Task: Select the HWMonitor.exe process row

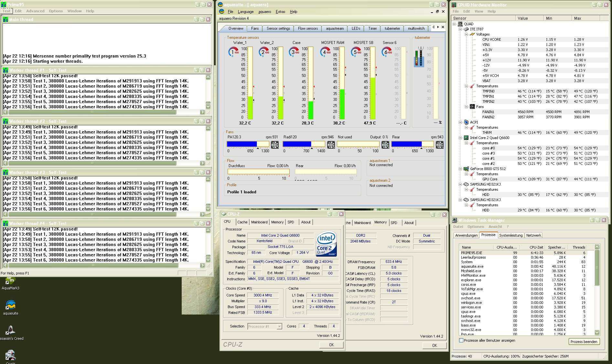Action: (x=527, y=275)
